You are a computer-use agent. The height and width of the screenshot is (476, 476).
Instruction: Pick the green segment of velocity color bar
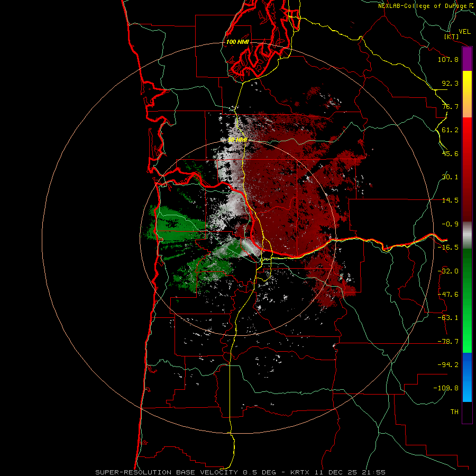pyautogui.click(x=467, y=300)
